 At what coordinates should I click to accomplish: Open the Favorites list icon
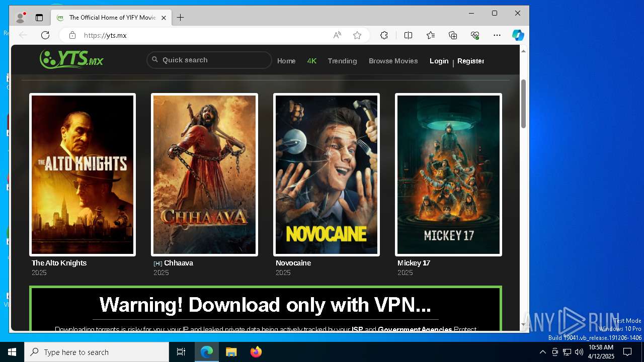click(x=431, y=35)
